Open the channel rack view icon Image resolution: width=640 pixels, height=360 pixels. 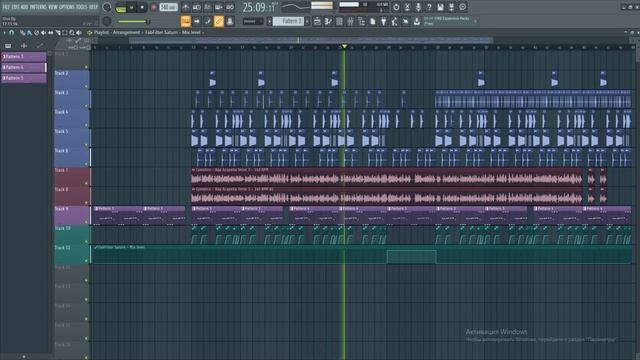[x=339, y=22]
